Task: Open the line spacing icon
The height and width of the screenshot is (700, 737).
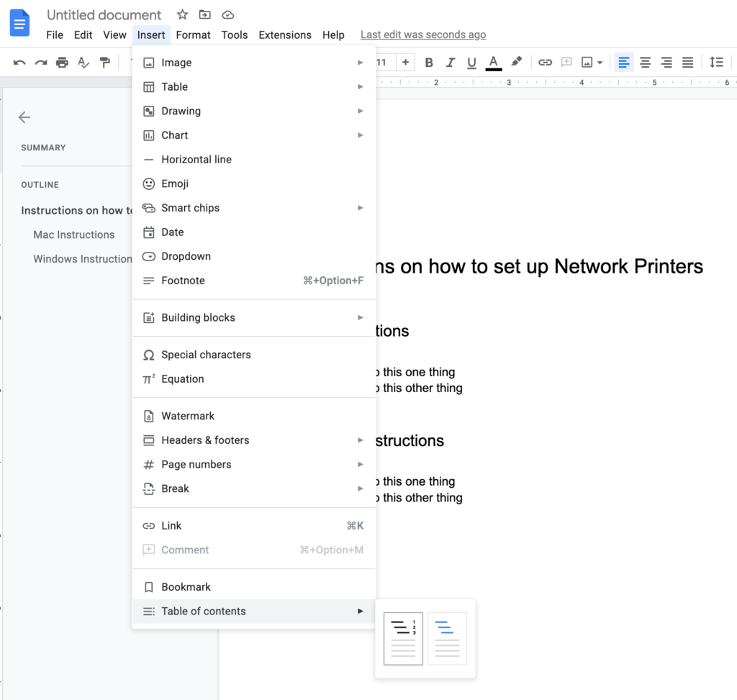Action: coord(716,63)
